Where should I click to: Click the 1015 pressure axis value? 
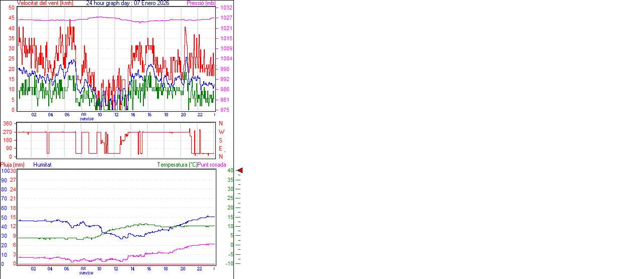tap(226, 39)
